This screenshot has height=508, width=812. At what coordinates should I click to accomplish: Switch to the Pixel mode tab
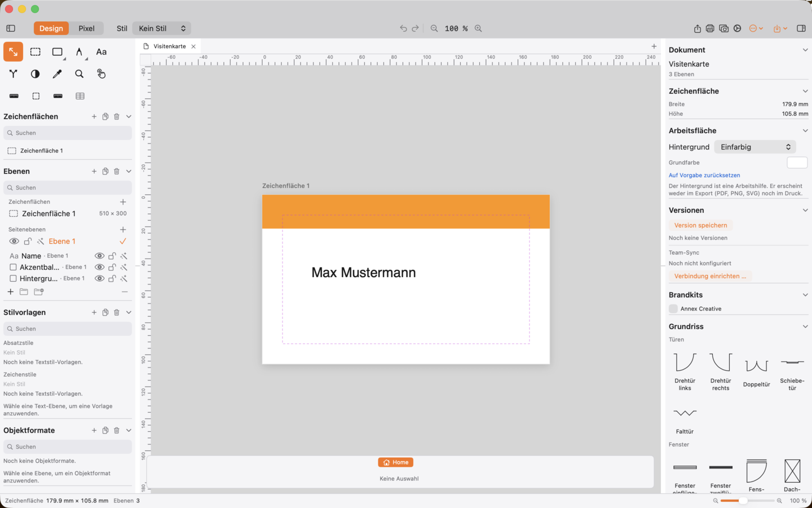(87, 28)
